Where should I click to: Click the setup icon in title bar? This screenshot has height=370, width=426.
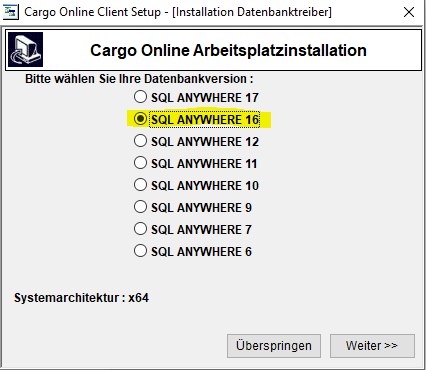(11, 13)
